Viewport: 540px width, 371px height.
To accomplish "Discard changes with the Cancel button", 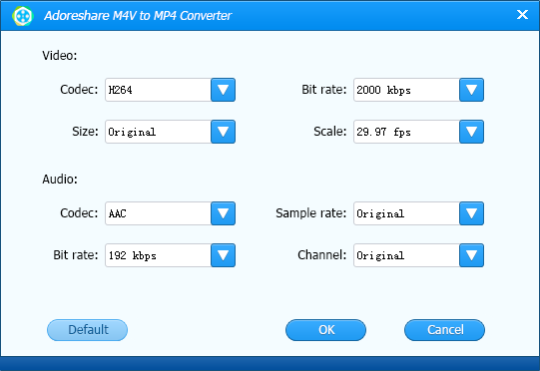I will tap(445, 330).
